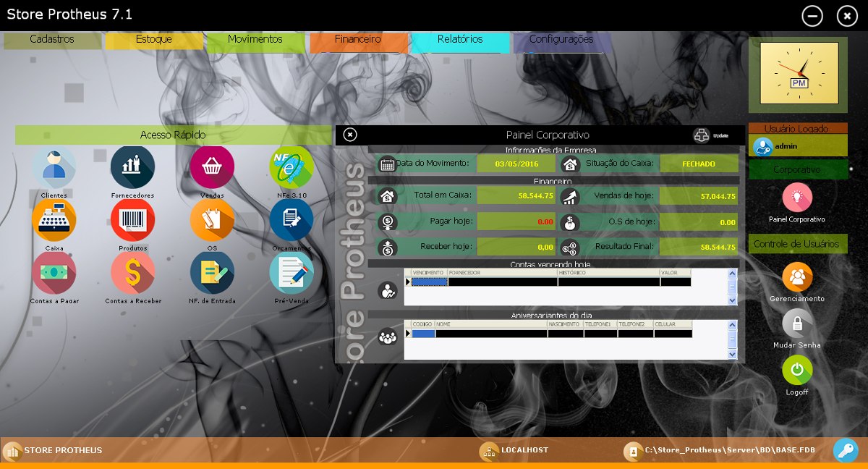Open the Produtos barcode icon

pos(132,219)
